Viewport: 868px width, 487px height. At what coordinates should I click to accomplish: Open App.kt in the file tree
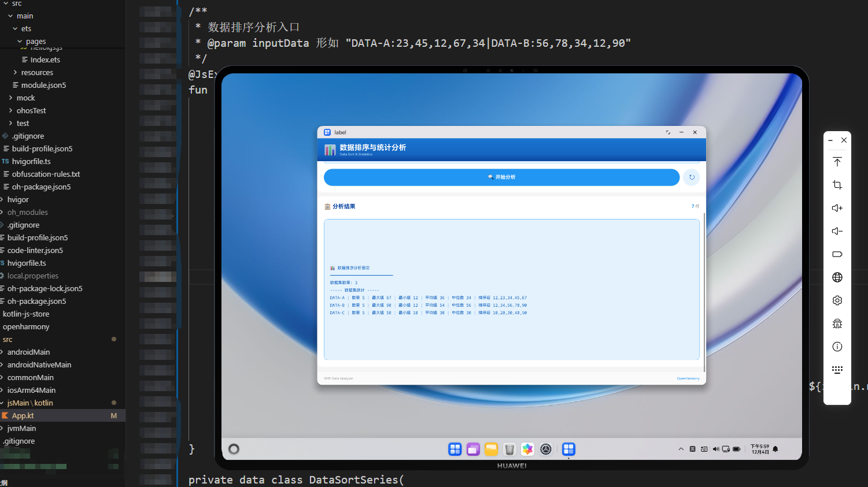pos(23,415)
